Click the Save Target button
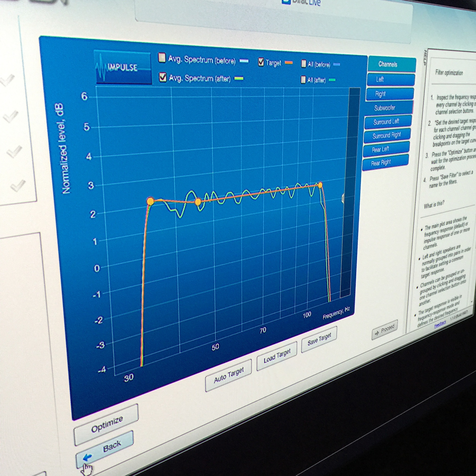476x476 pixels. coord(319,339)
